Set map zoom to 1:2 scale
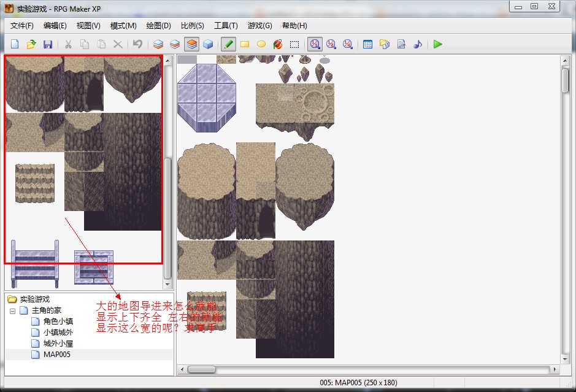The height and width of the screenshot is (392, 576). 331,44
